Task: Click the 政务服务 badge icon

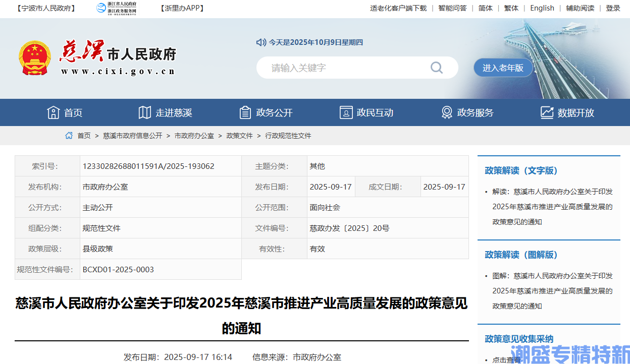Action: [447, 112]
